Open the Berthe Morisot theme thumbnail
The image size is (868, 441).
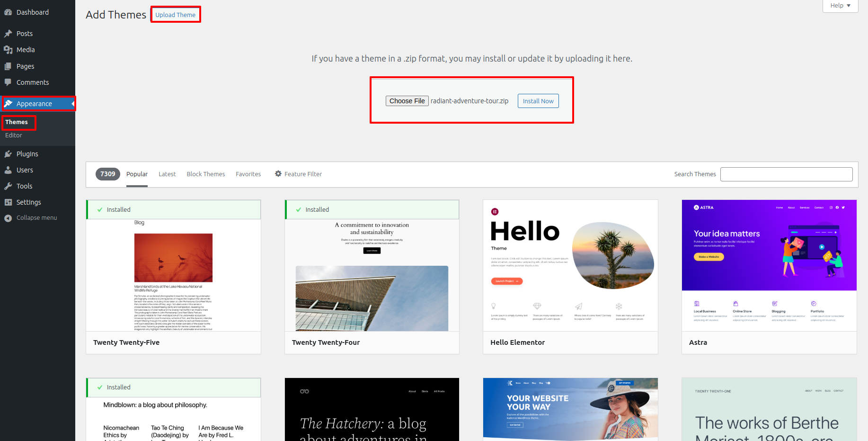tap(769, 410)
